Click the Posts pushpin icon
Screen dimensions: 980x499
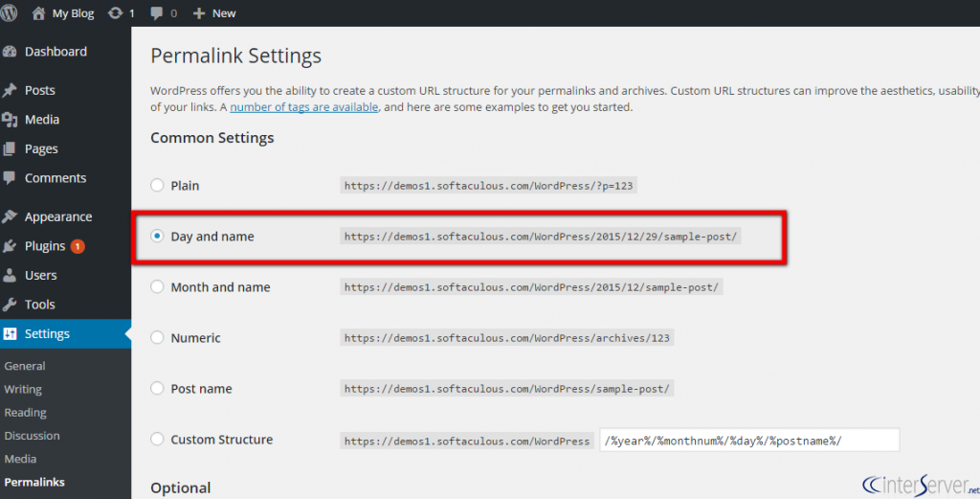[x=10, y=90]
